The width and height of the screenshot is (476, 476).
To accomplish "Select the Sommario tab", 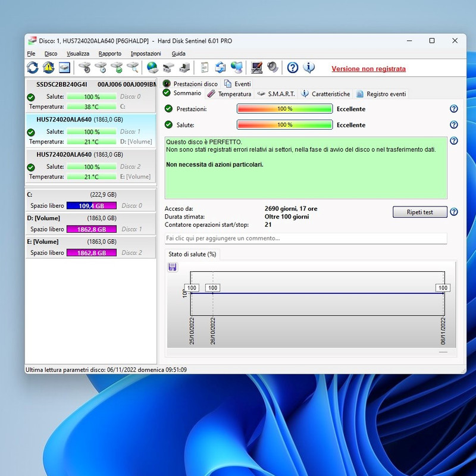I will (182, 93).
